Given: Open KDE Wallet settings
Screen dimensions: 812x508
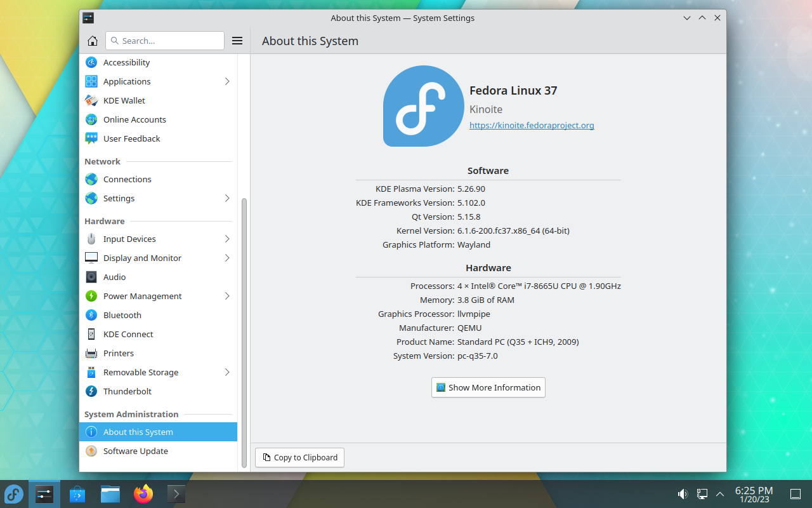Looking at the screenshot, I should [x=124, y=100].
